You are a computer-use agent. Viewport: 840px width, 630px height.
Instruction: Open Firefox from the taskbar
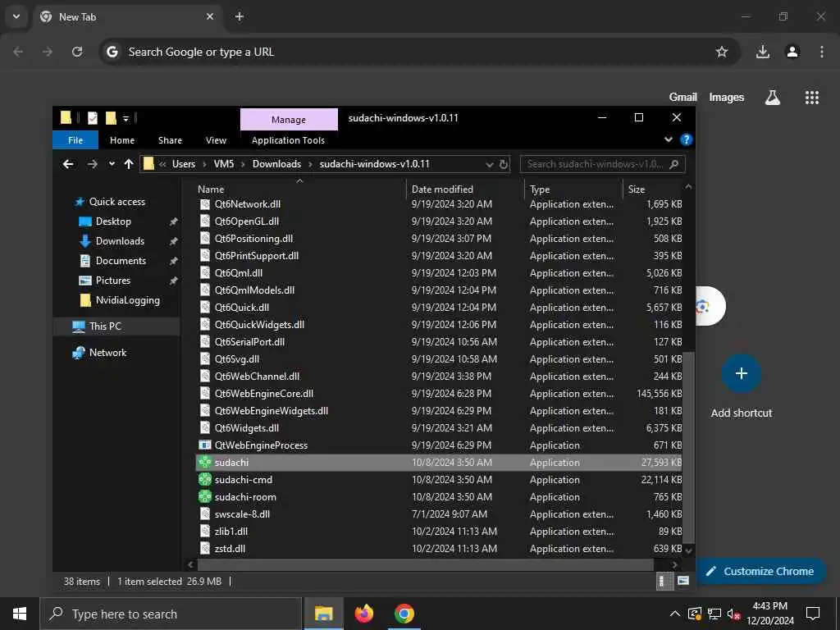click(x=364, y=614)
